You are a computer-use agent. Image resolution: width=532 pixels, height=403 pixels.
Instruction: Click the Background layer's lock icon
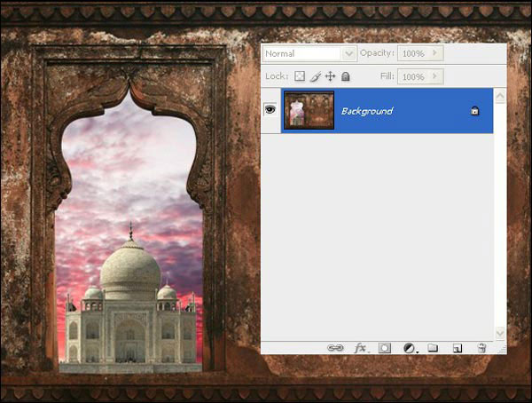pos(474,111)
